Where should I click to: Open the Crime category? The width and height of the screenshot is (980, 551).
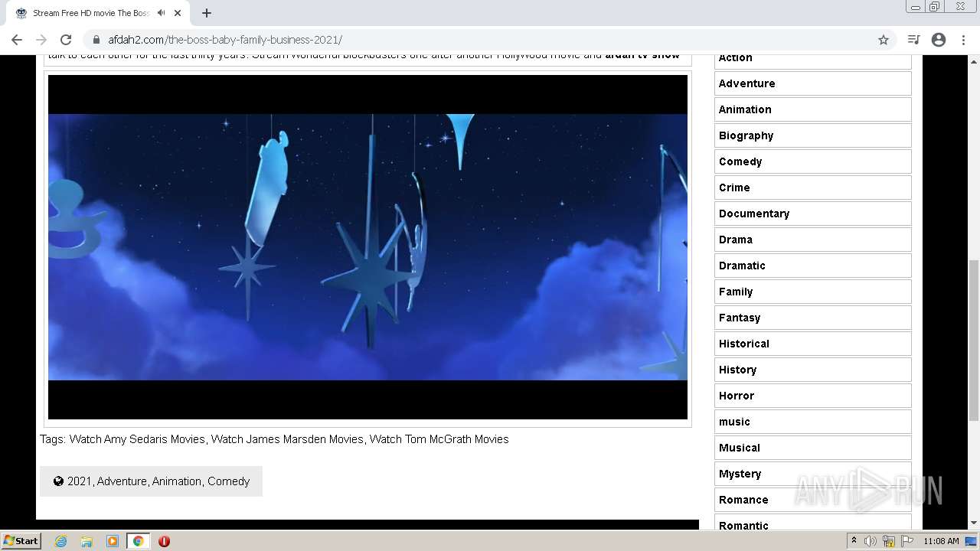click(813, 187)
